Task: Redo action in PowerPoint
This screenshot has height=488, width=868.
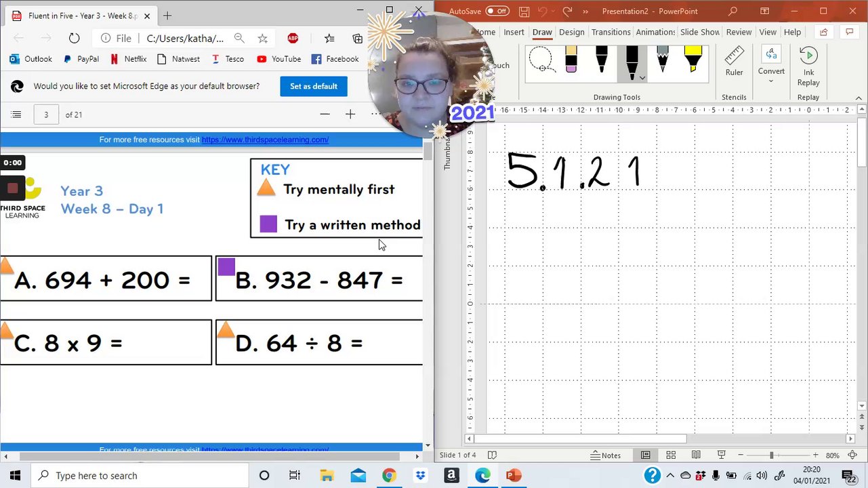Action: 567,11
